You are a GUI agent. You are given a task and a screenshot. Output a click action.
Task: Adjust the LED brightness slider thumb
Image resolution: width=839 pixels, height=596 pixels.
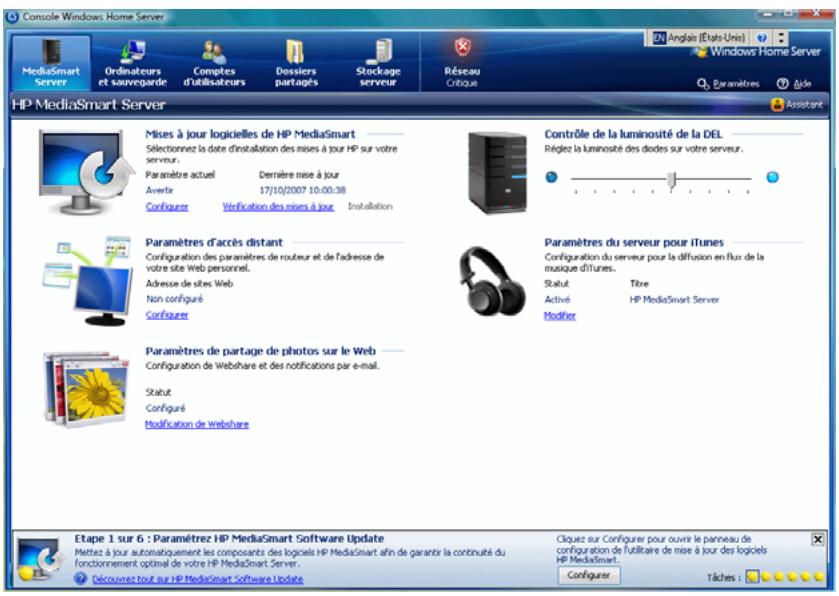tap(673, 180)
